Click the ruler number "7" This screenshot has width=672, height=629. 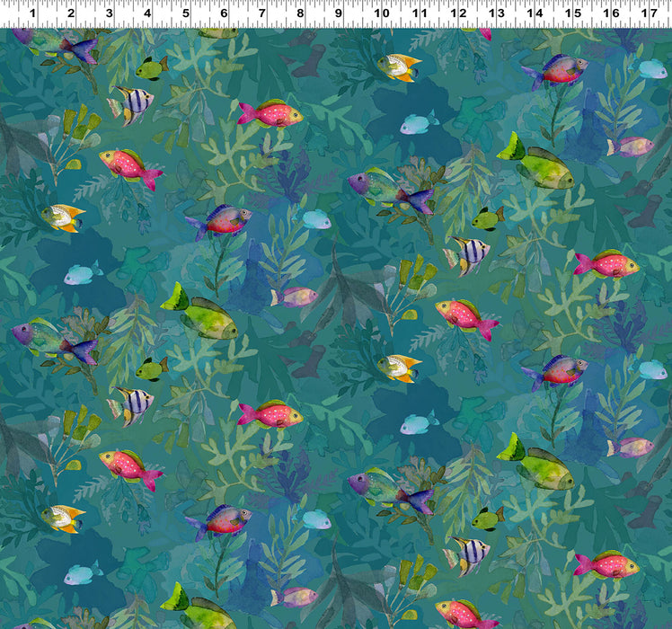261,13
